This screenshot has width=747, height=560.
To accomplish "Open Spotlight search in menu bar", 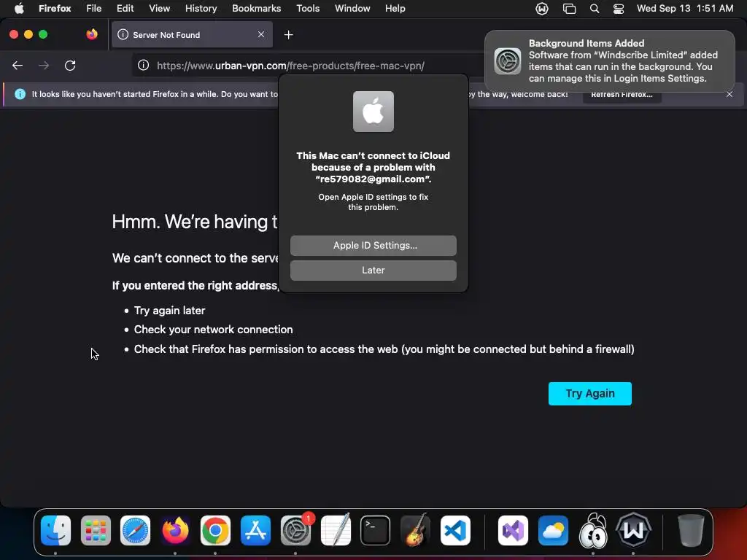I will [594, 9].
